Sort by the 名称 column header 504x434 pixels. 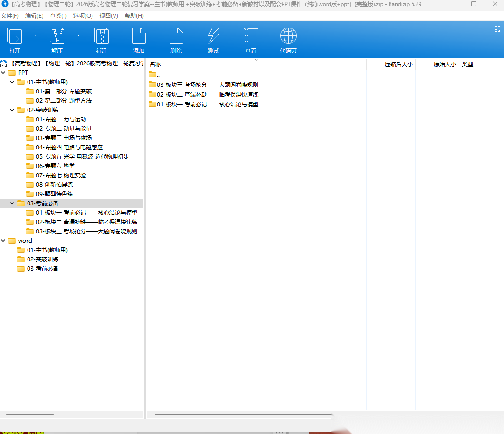[x=155, y=64]
